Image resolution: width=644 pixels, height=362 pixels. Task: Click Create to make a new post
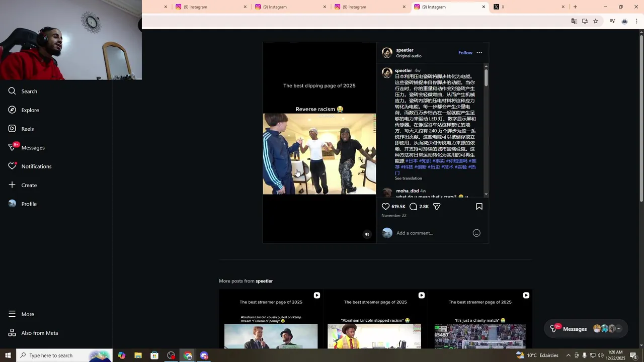point(23,185)
